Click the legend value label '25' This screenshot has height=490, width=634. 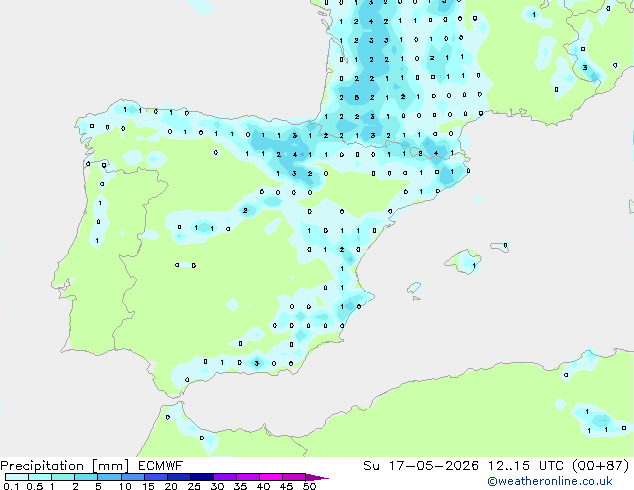pyautogui.click(x=194, y=486)
